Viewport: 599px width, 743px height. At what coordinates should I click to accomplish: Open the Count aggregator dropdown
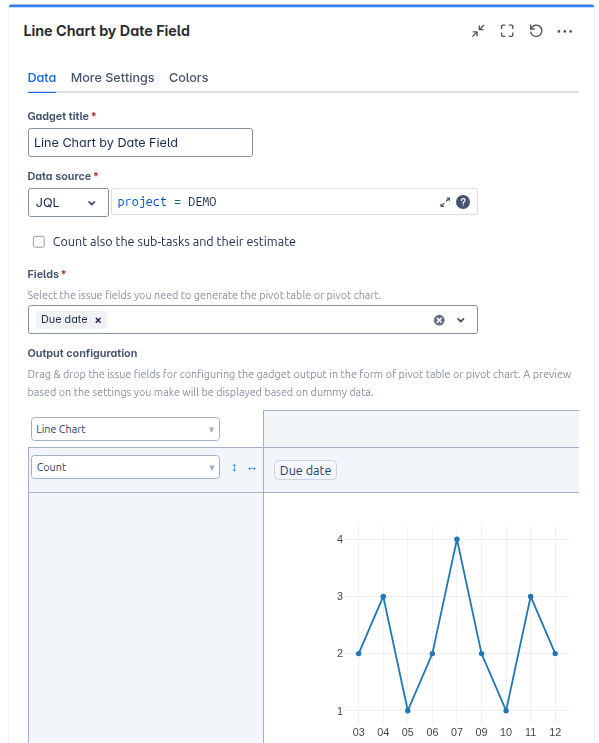click(125, 467)
